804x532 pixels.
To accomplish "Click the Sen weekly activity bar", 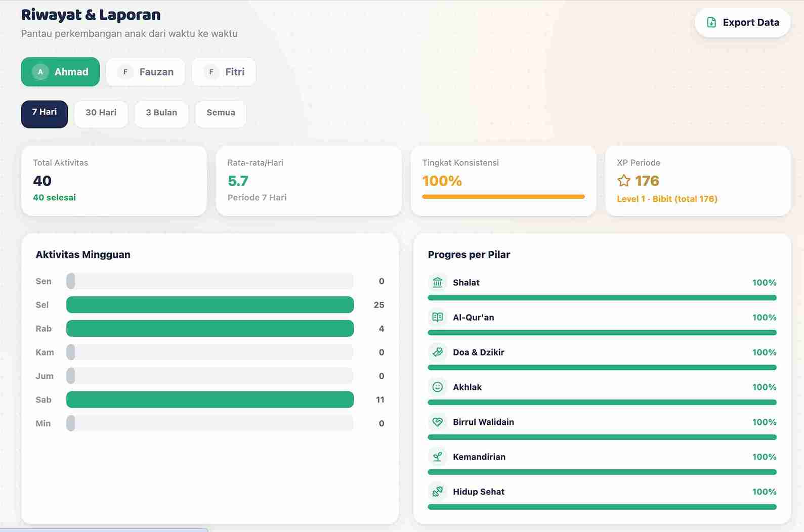I will [210, 281].
